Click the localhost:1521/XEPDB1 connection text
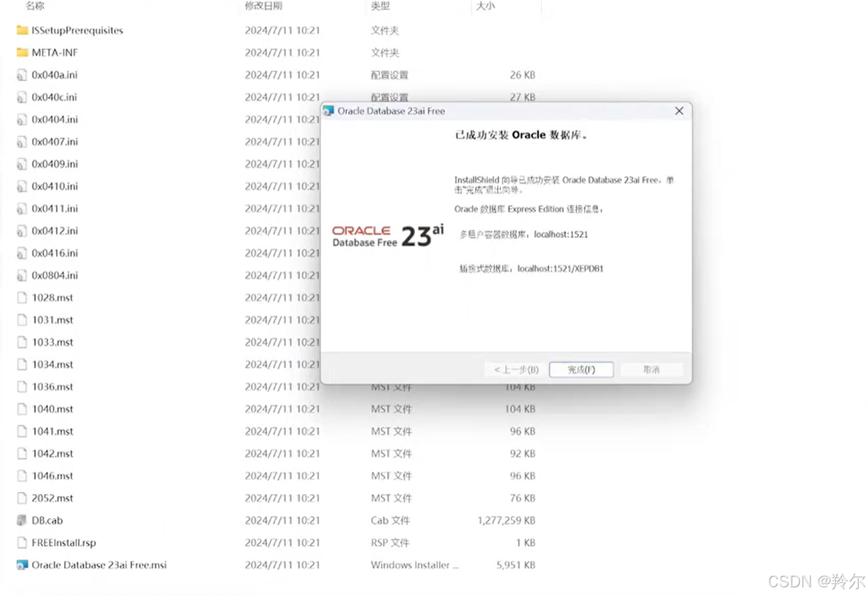868x596 pixels. 560,269
